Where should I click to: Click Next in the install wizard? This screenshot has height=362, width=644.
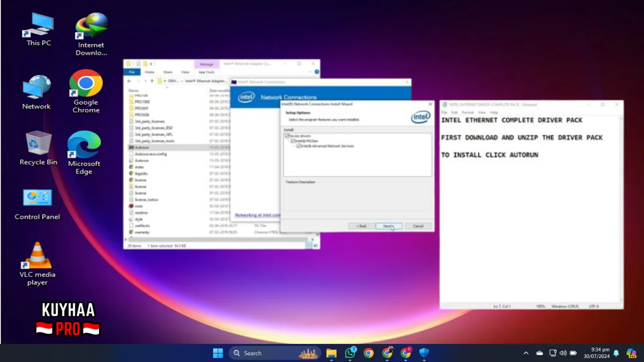point(388,226)
